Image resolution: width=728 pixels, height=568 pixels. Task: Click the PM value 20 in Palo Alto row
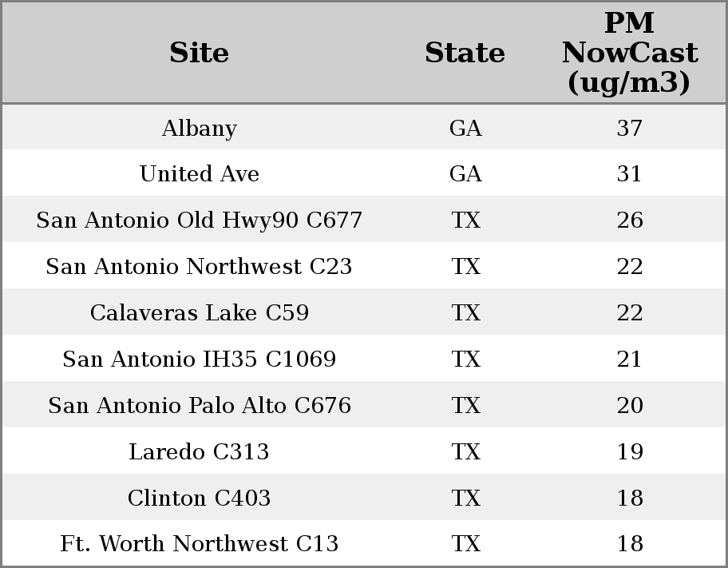(x=629, y=406)
